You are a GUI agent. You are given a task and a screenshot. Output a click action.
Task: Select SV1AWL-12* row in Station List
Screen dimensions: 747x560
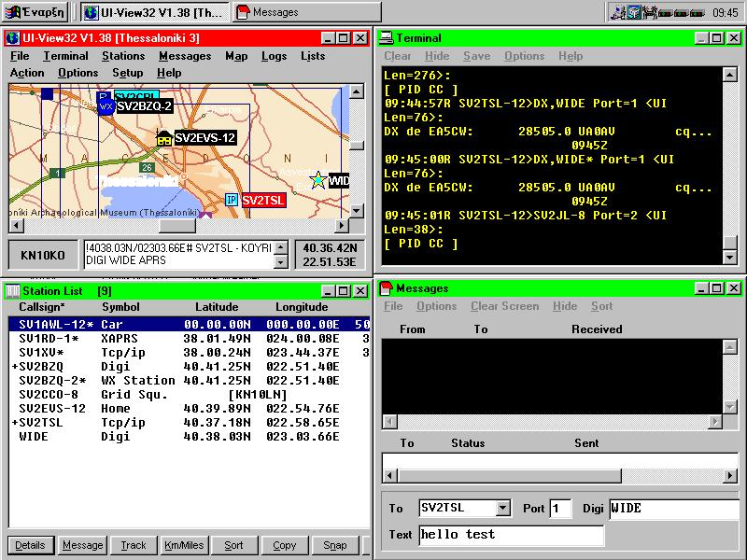190,324
